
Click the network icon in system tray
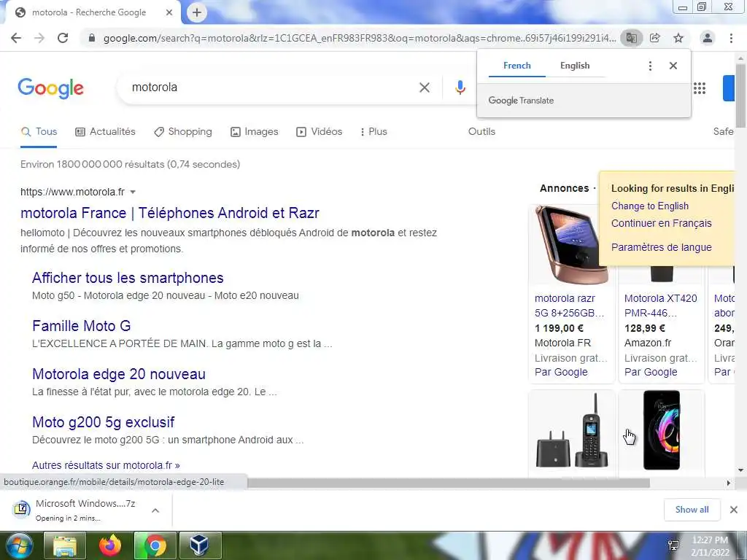(673, 545)
